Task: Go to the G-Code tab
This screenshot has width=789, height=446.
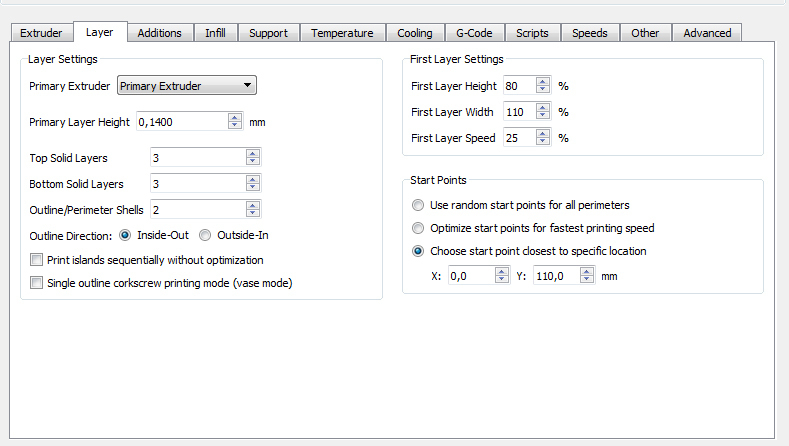Action: click(473, 33)
